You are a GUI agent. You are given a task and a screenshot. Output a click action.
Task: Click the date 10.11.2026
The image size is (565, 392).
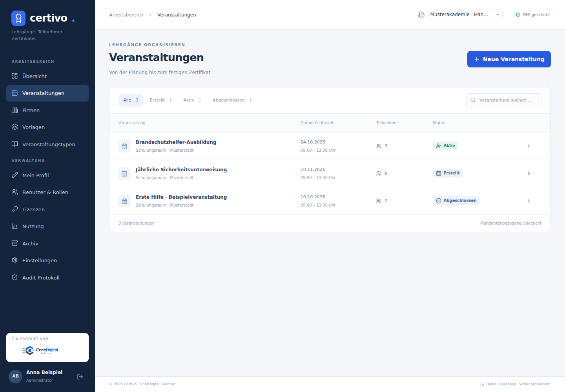[x=313, y=170]
